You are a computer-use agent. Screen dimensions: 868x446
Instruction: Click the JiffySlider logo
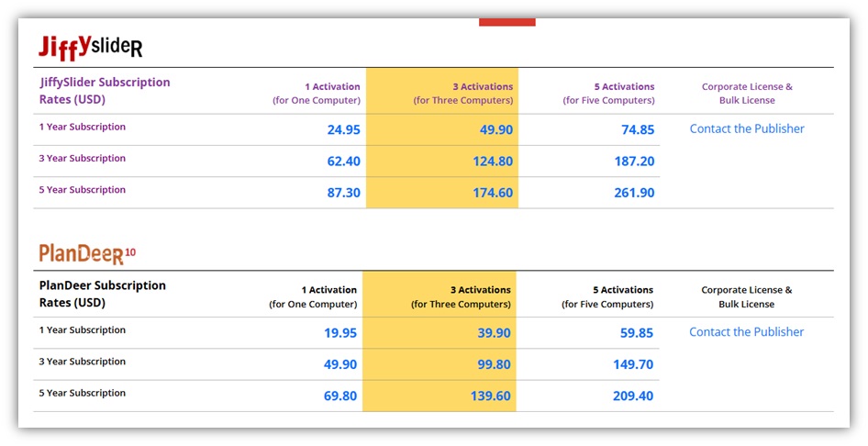[90, 46]
